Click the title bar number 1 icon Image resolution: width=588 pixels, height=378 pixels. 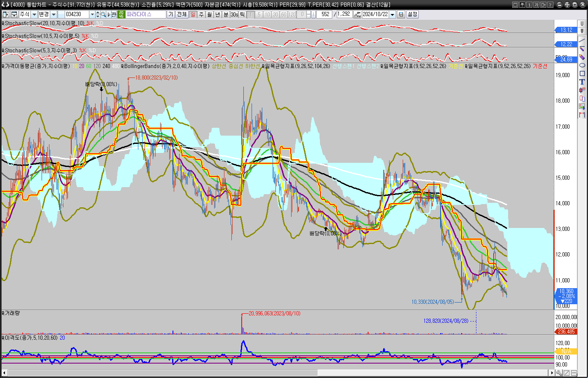[x=529, y=5]
